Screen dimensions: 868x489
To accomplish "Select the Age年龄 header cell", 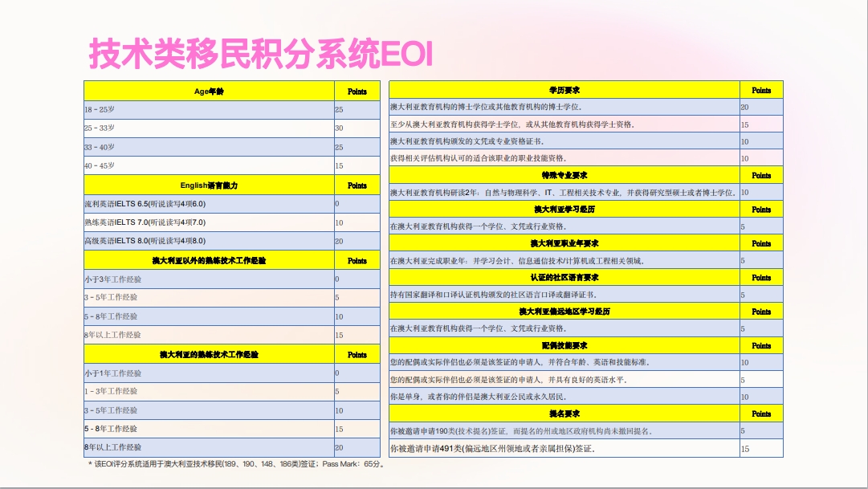I will (x=209, y=91).
